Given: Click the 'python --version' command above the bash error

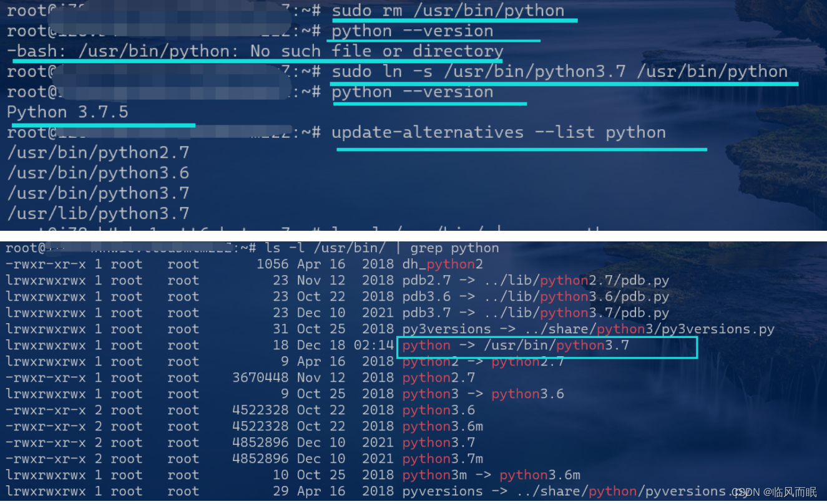Looking at the screenshot, I should click(x=412, y=31).
